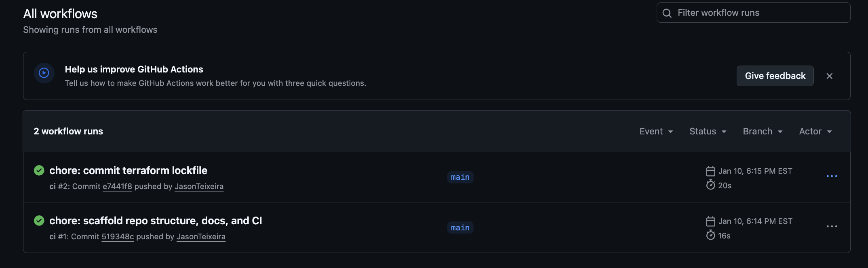The width and height of the screenshot is (868, 268).
Task: Dismiss the GitHub Actions feedback banner
Action: tap(829, 76)
